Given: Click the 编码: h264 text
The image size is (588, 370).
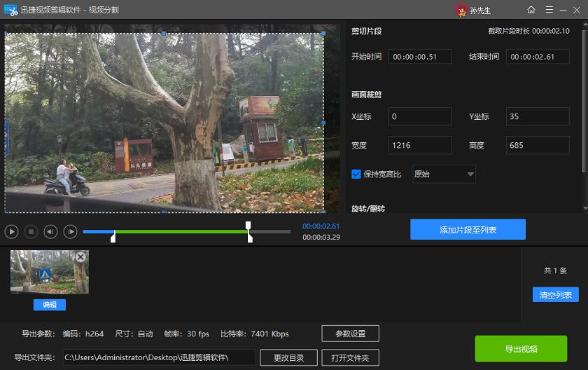Looking at the screenshot, I should 83,334.
